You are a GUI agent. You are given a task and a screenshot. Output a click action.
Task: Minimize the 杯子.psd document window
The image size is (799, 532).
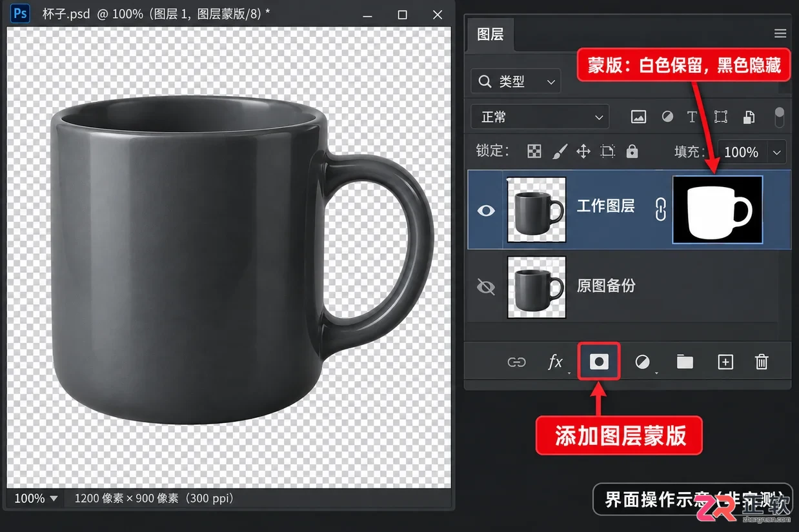369,15
